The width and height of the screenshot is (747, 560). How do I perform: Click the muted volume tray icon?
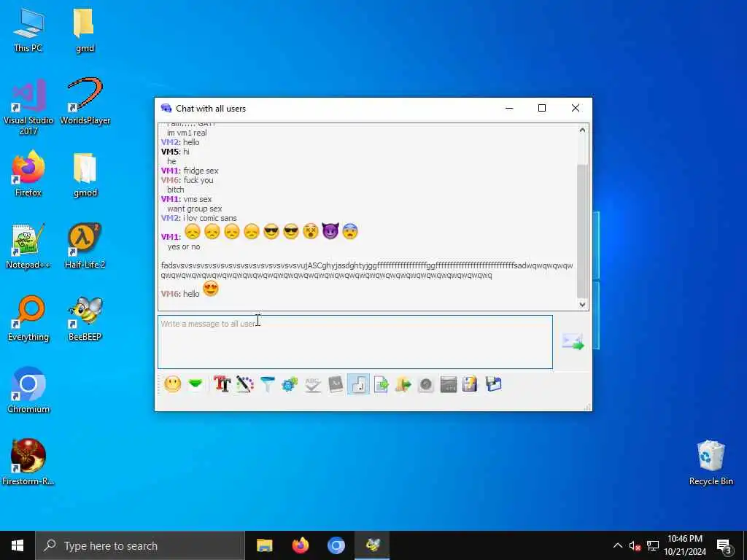tap(634, 545)
